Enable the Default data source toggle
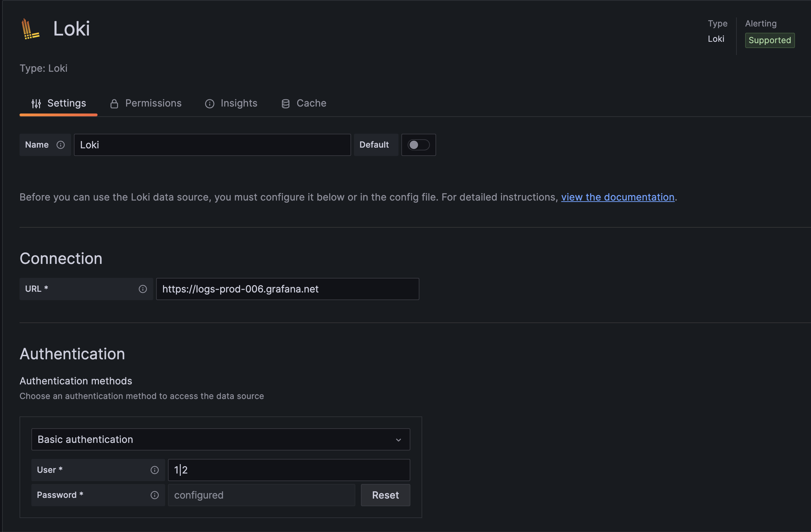The width and height of the screenshot is (811, 532). point(418,145)
